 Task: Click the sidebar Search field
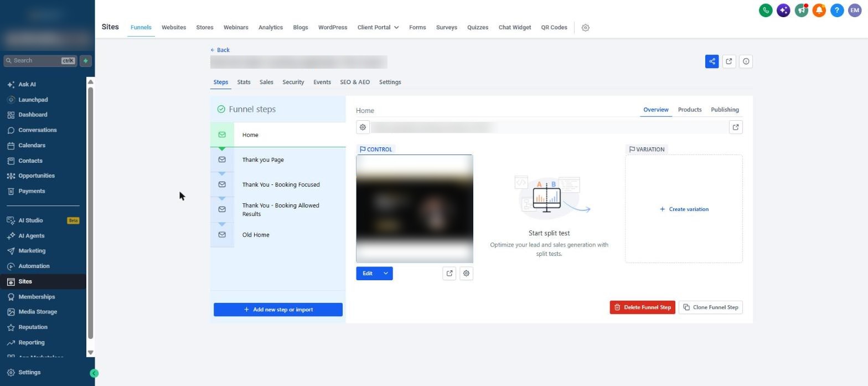point(40,61)
